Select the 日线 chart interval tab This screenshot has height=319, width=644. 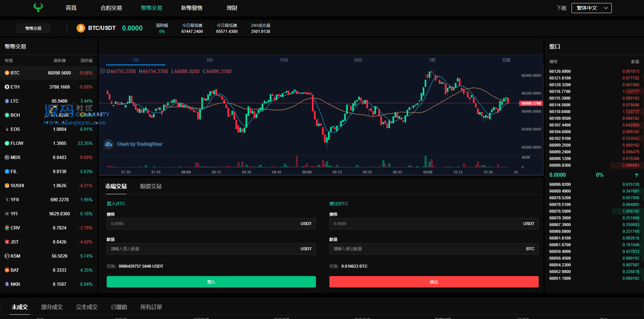(x=506, y=60)
